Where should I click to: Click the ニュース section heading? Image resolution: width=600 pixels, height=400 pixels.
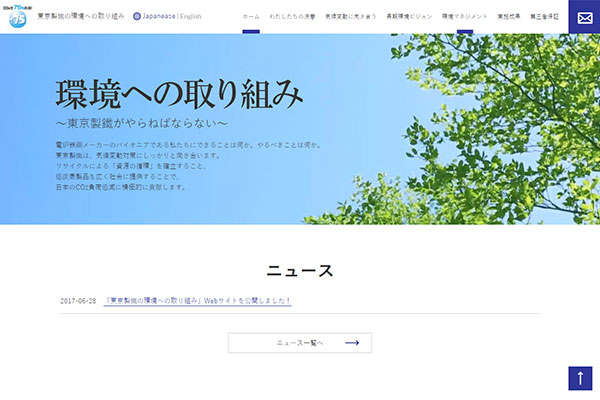click(300, 271)
